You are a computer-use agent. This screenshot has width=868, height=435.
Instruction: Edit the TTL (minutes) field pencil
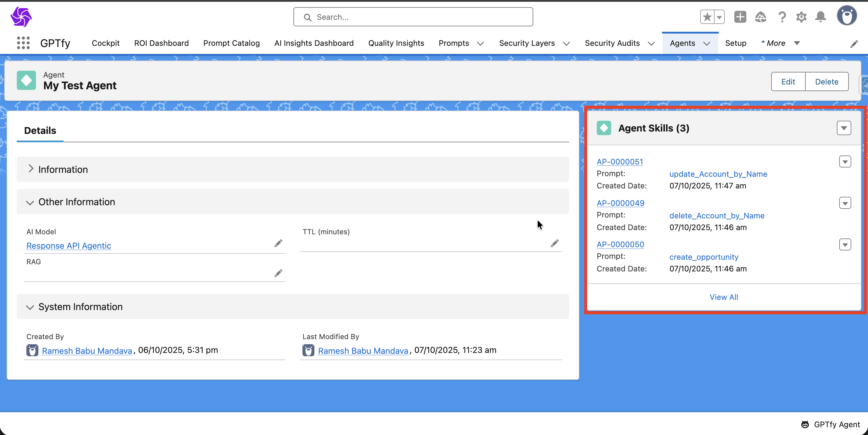pyautogui.click(x=554, y=243)
